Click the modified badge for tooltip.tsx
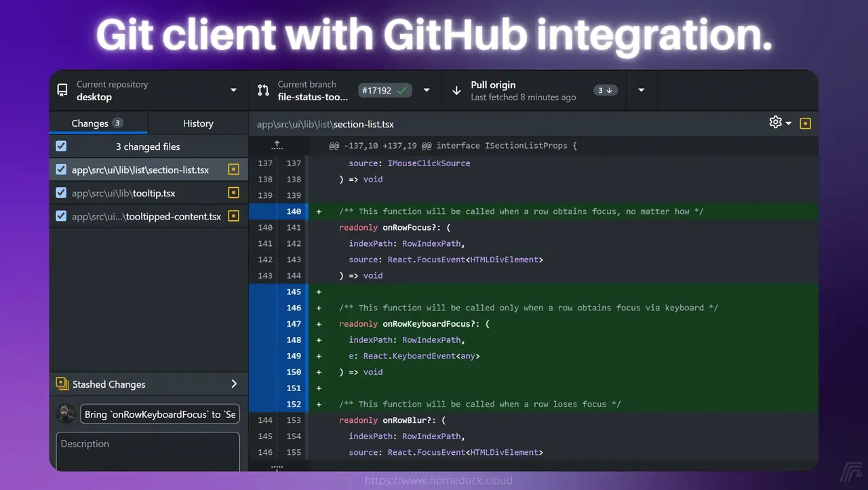The image size is (868, 490). click(x=233, y=192)
